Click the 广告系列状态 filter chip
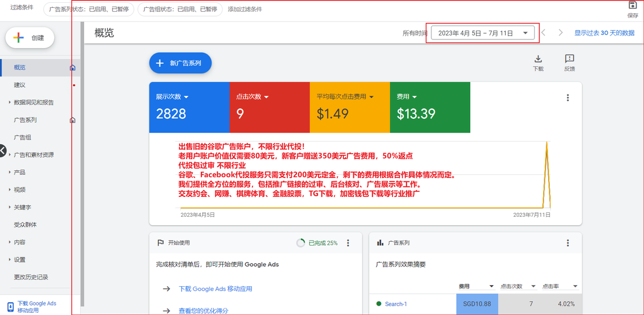 [x=89, y=9]
